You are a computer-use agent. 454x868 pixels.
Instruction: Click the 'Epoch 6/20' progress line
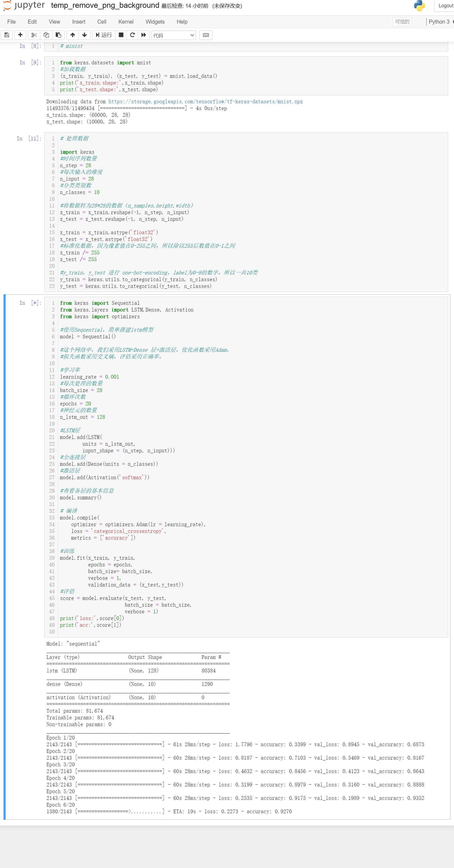pos(169,811)
